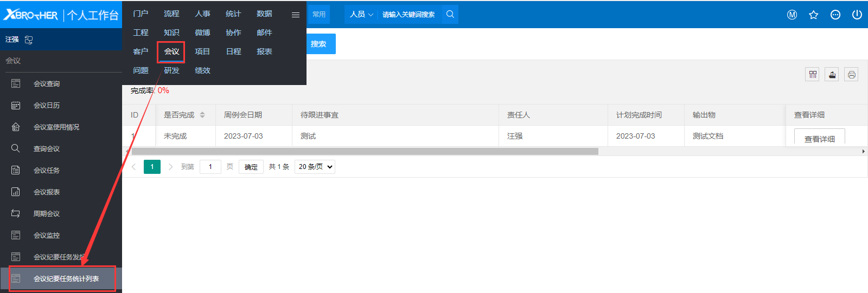This screenshot has width=868, height=293.
Task: Click the magnifier icon in top search box
Action: 450,15
